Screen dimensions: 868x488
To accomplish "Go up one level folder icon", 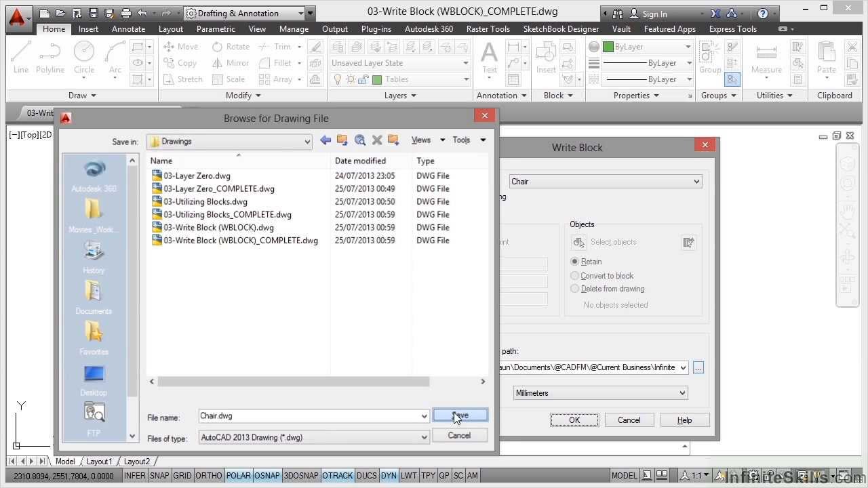I will pos(342,140).
